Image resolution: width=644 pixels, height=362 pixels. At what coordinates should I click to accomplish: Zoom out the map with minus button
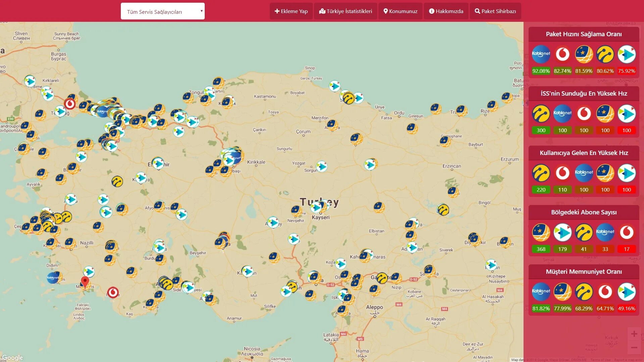point(634,348)
